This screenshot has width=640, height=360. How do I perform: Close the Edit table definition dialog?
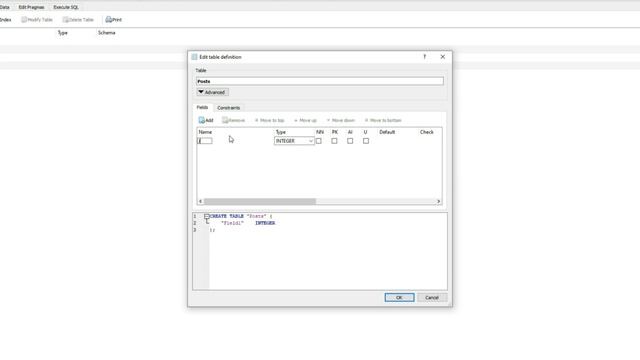(x=443, y=57)
